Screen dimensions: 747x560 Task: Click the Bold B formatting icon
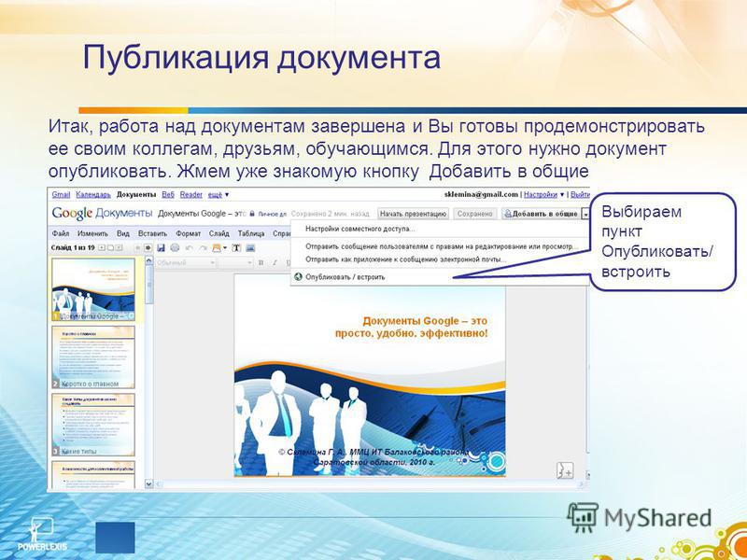click(261, 263)
